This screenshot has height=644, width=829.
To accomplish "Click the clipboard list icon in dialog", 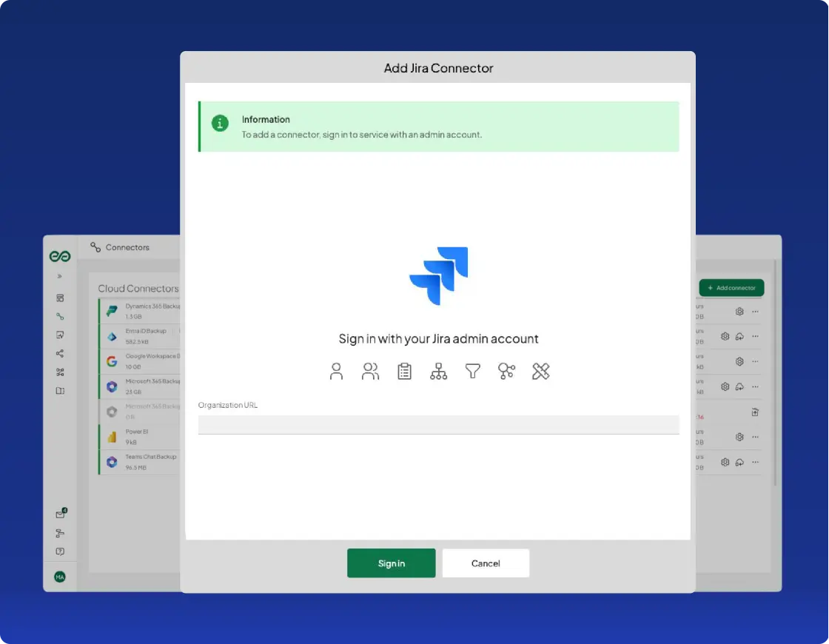I will (x=404, y=371).
